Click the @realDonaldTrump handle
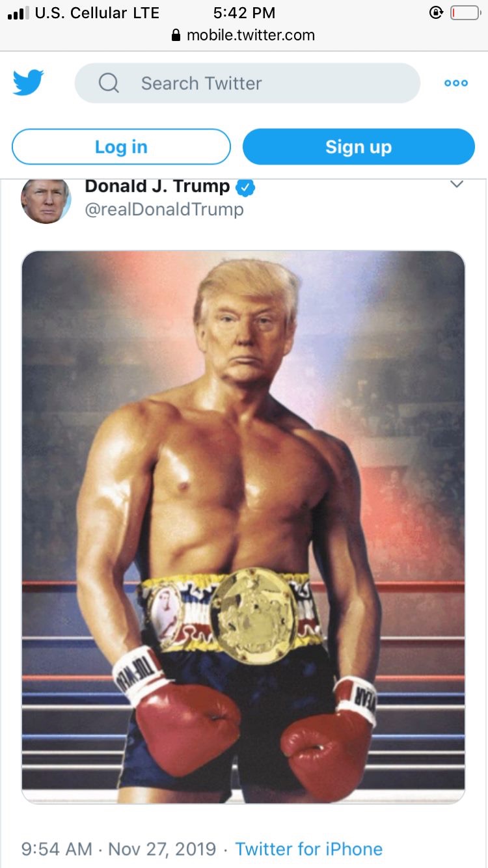This screenshot has width=488, height=868. pyautogui.click(x=165, y=210)
